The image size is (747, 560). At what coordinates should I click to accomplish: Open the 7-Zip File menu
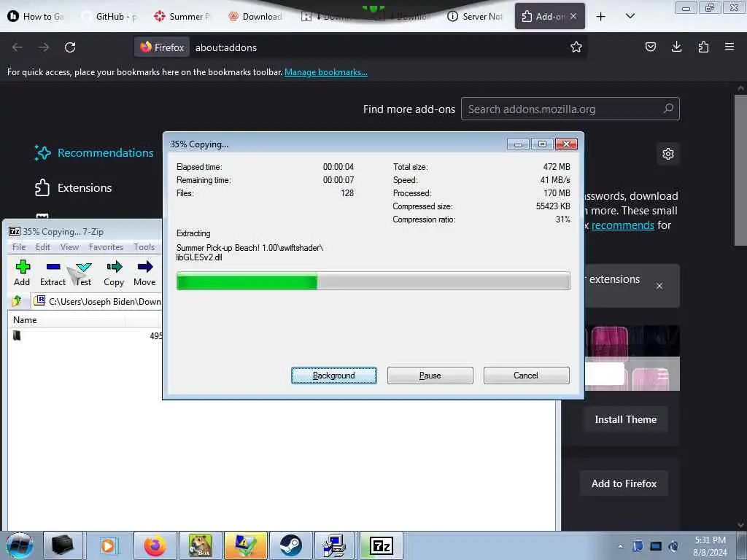[x=19, y=246]
